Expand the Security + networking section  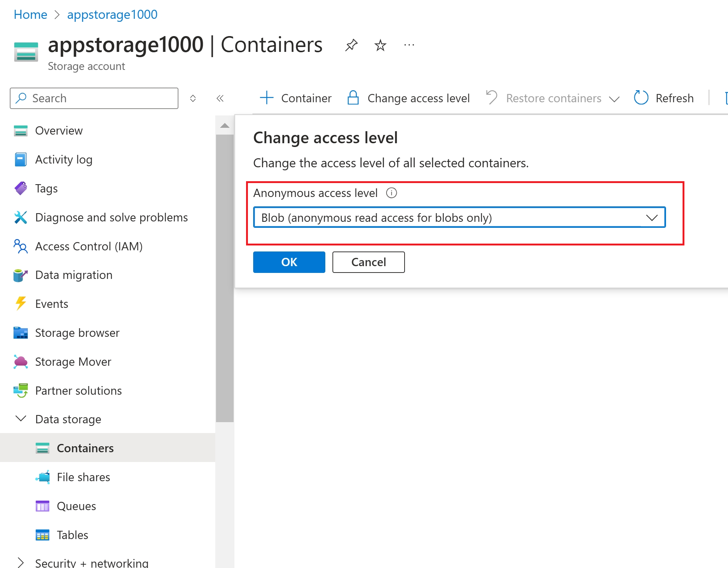[21, 562]
